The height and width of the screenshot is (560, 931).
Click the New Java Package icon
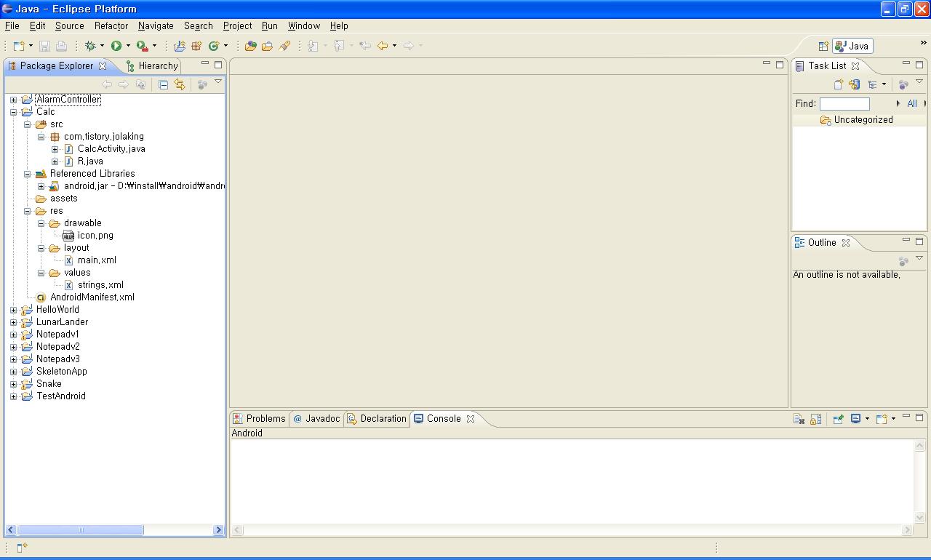[196, 46]
